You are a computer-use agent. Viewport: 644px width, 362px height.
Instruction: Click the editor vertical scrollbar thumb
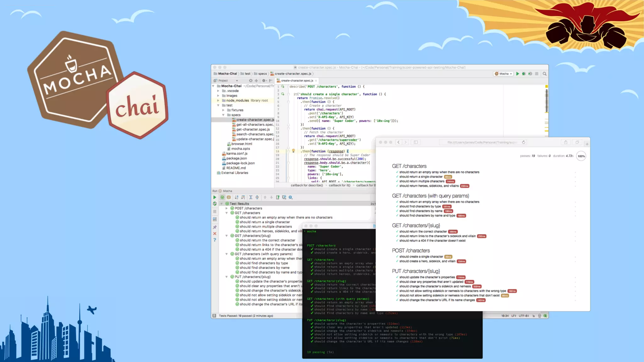click(547, 101)
